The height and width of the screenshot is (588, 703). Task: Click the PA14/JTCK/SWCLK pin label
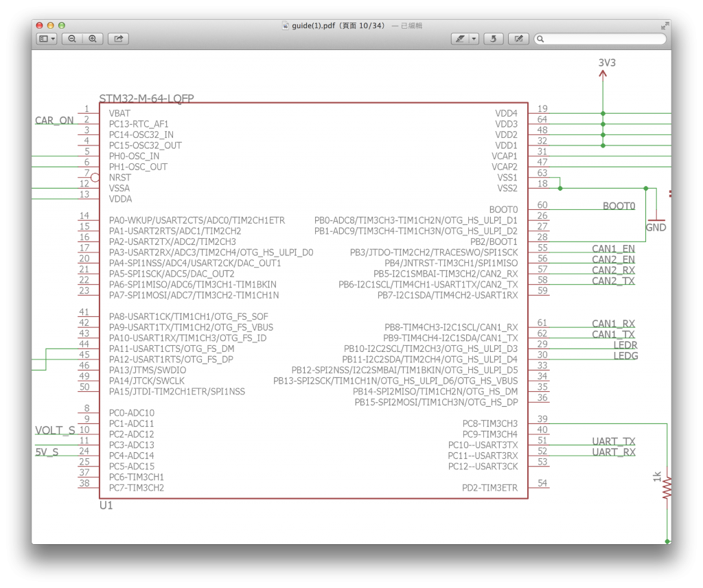coord(147,381)
